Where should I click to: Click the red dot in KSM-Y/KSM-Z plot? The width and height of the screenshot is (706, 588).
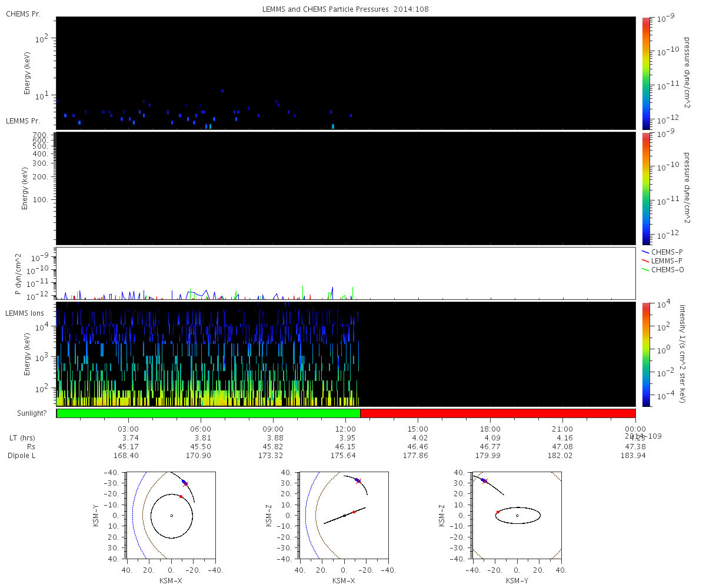coord(498,512)
